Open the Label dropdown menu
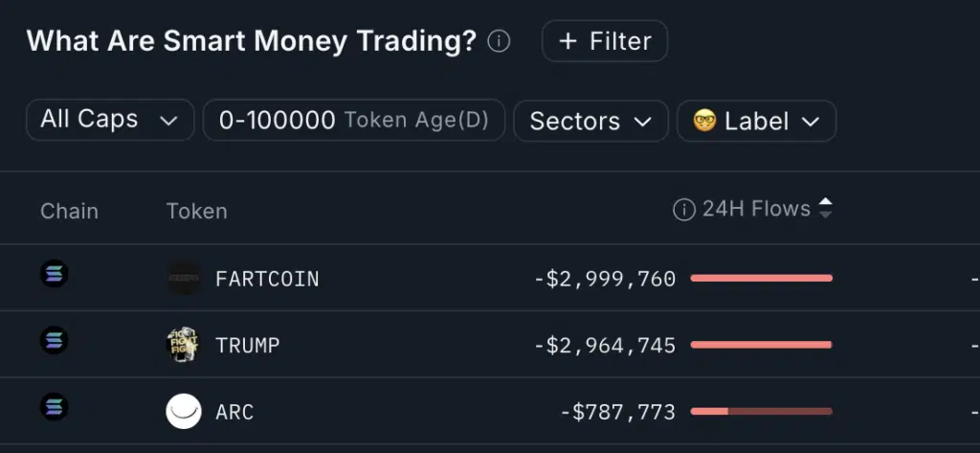Viewport: 980px width, 453px height. [756, 122]
